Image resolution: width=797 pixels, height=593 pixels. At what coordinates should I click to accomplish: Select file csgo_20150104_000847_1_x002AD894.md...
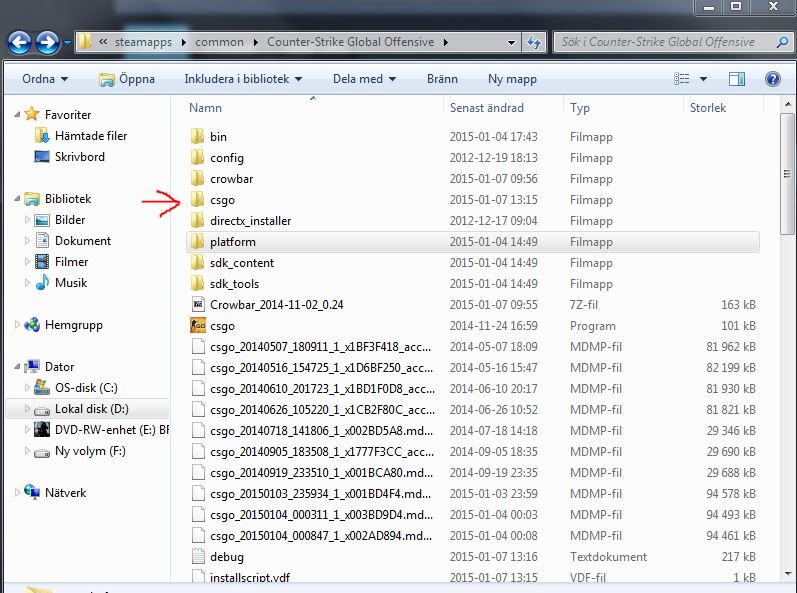pos(321,536)
